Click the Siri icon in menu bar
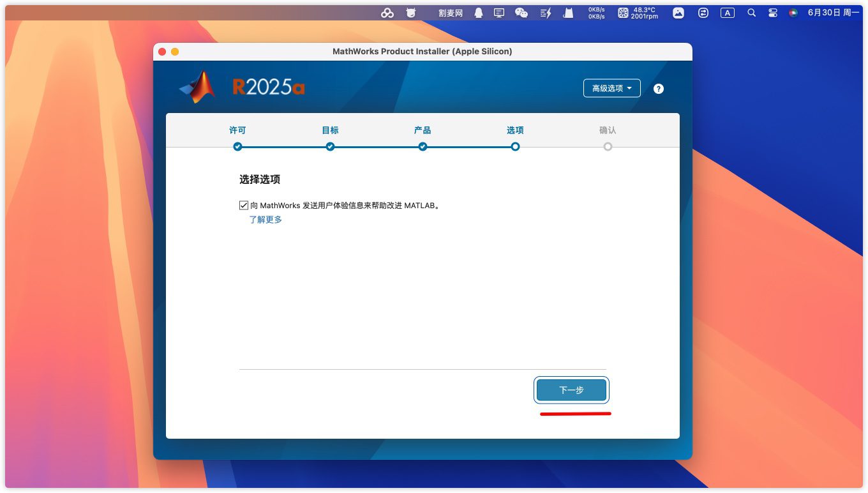The height and width of the screenshot is (493, 868). (x=793, y=13)
